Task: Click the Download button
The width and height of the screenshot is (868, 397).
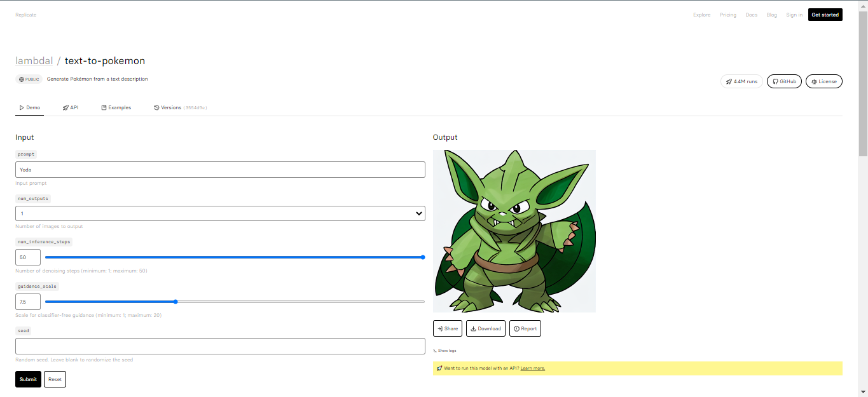Action: (x=486, y=328)
